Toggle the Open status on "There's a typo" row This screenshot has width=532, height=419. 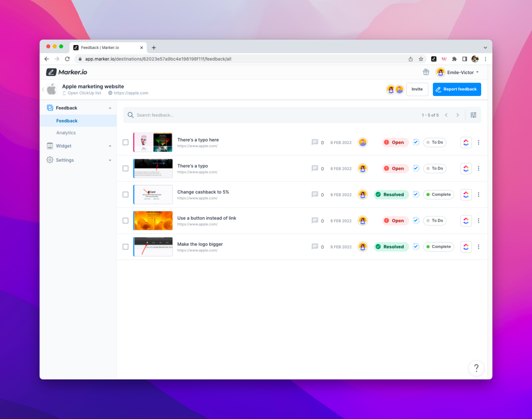point(395,168)
